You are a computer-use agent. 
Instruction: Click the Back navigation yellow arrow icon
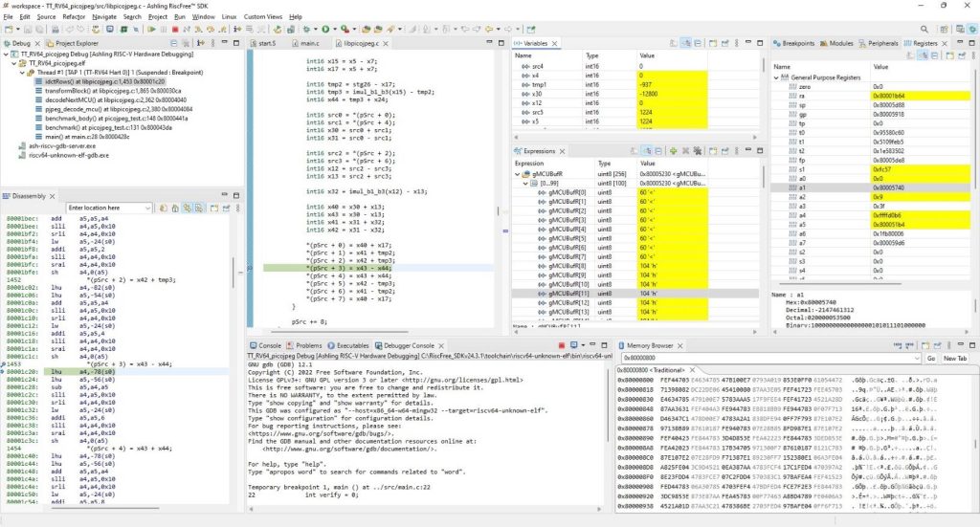pos(490,29)
